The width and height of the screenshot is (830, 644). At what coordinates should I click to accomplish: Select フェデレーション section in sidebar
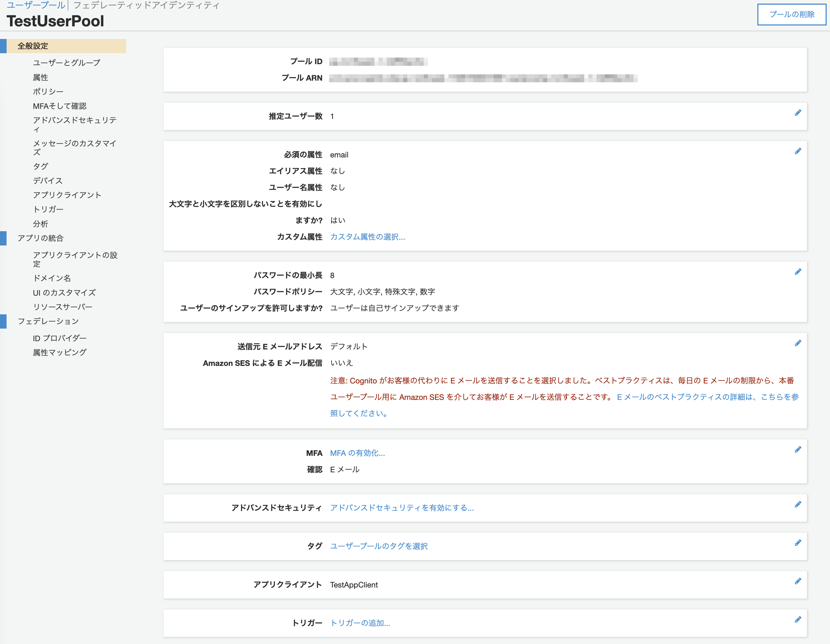(48, 321)
